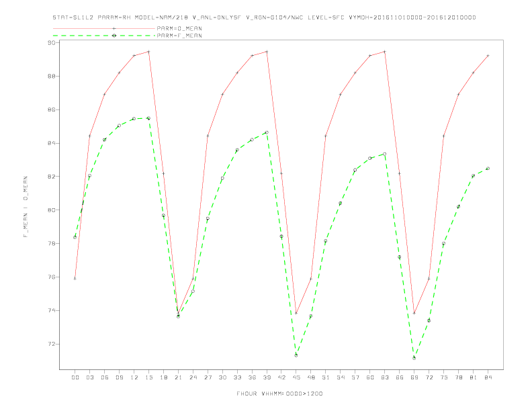Click the y-axis tick label 76
This screenshot has width=532, height=411.
(x=51, y=277)
